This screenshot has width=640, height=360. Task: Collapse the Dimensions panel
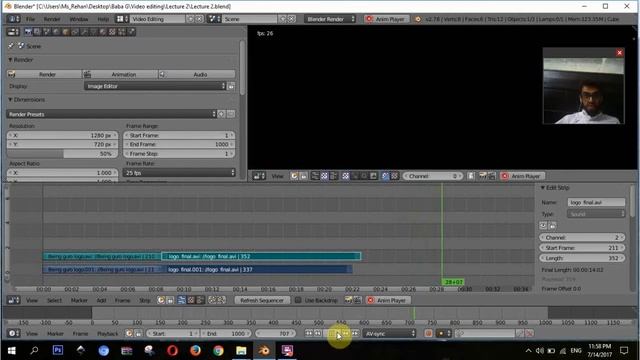(10, 100)
